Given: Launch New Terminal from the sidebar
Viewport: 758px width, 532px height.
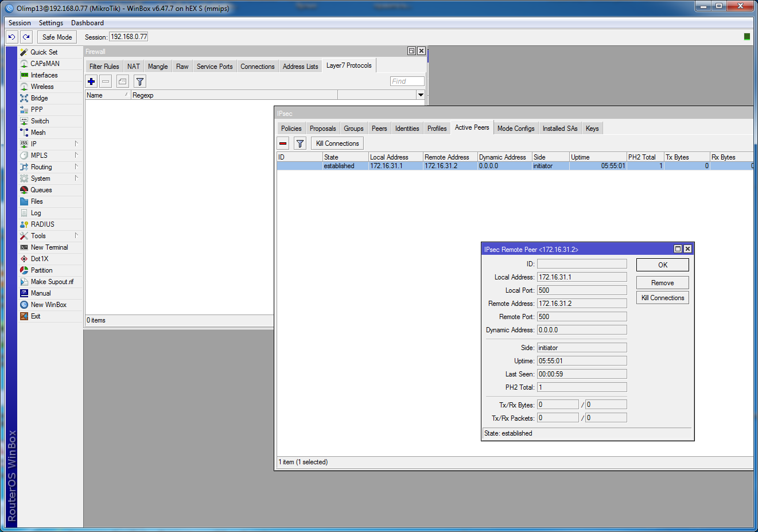Looking at the screenshot, I should (x=49, y=247).
